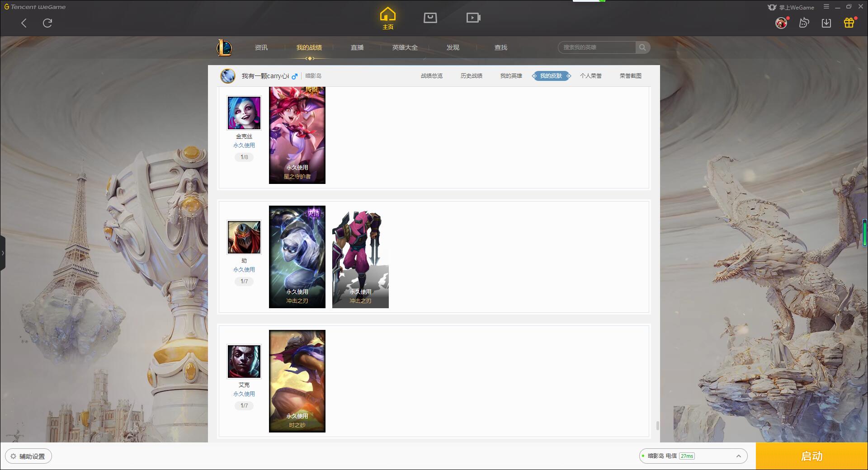Click the Tencent WeGame logo

coord(35,7)
